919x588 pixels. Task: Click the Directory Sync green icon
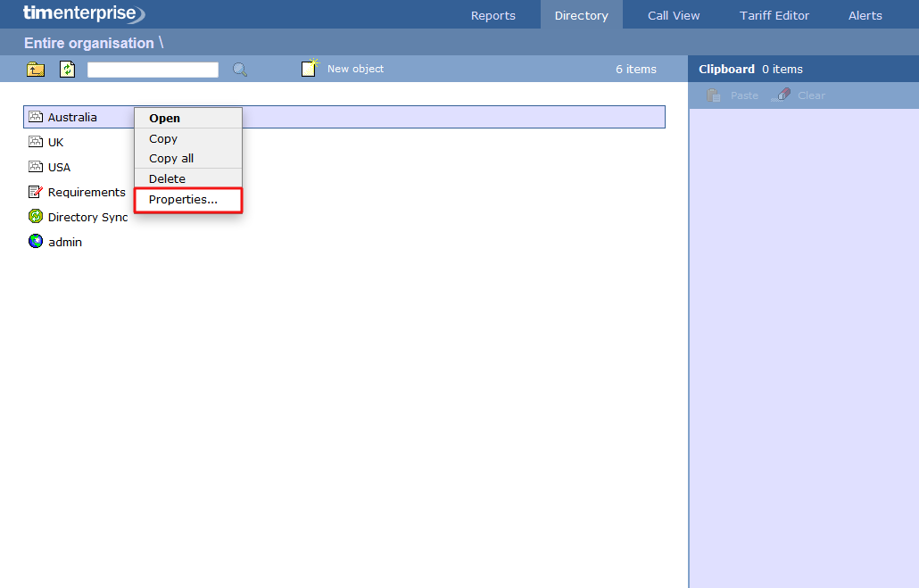(36, 217)
